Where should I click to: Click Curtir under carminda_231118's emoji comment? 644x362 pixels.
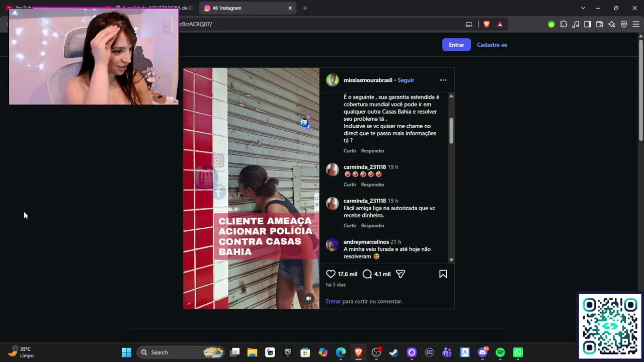tap(350, 185)
